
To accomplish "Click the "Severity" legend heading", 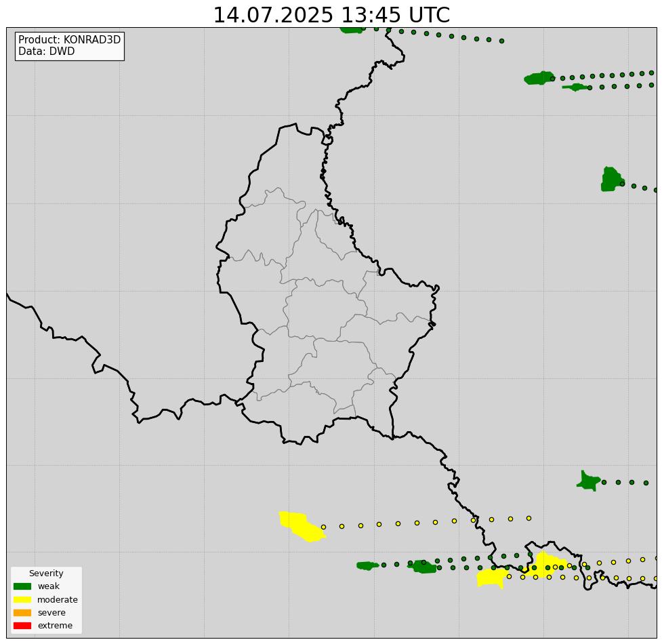I will (46, 573).
